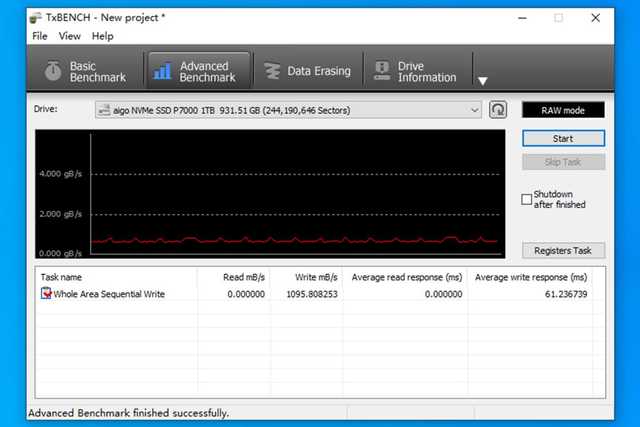The width and height of the screenshot is (640, 427).
Task: Click the Write mB/s column header
Action: click(x=316, y=277)
